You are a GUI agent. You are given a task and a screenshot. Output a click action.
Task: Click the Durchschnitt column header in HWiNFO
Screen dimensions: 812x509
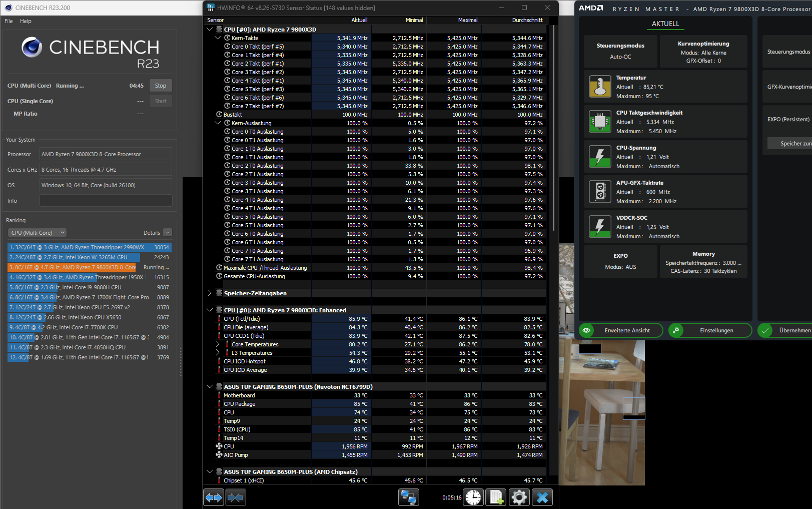point(513,20)
